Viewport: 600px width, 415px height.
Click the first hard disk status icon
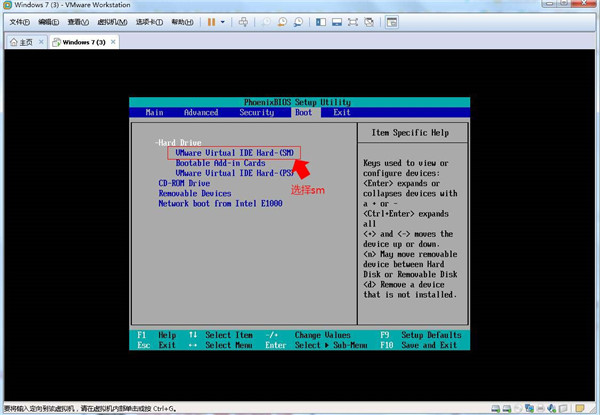pyautogui.click(x=496, y=408)
